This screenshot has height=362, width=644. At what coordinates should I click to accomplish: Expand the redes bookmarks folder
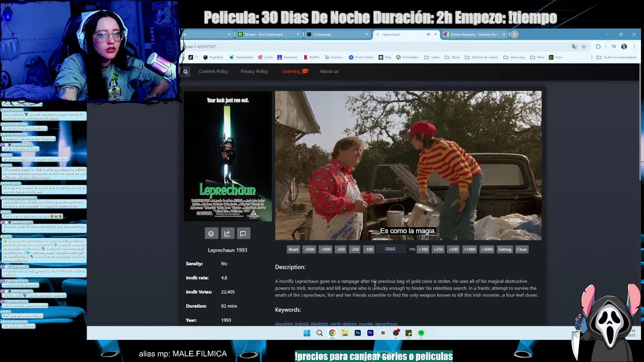(432, 57)
